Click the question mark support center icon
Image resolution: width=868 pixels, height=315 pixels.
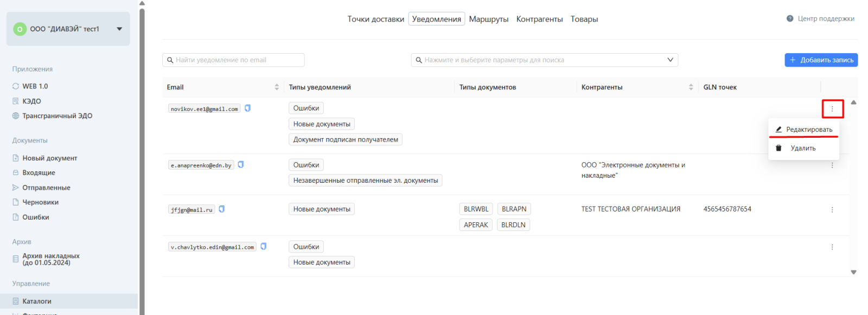(790, 18)
